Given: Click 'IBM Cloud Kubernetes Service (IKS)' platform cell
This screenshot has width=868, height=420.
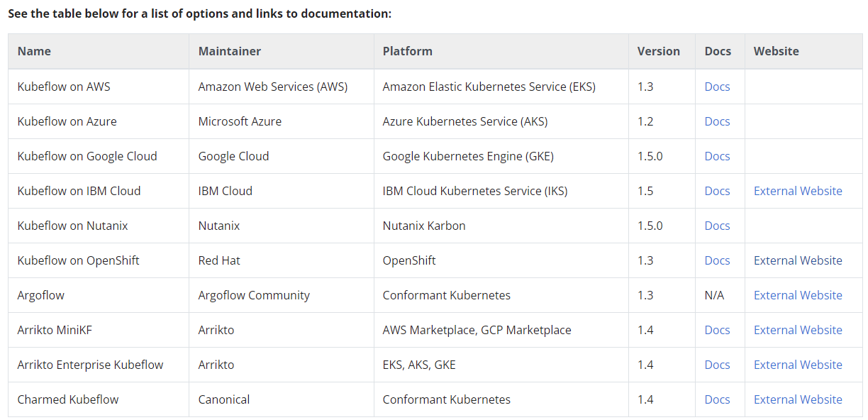Looking at the screenshot, I should click(501, 191).
